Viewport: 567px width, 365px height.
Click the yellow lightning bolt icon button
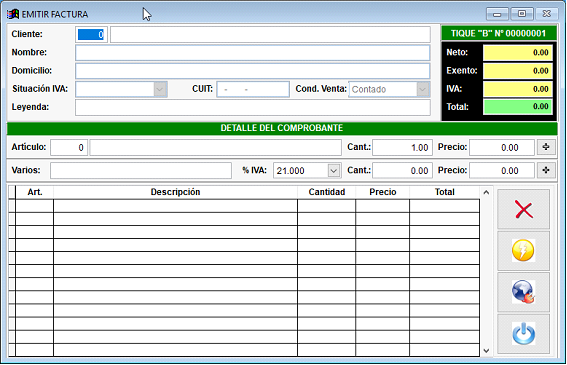tap(523, 251)
